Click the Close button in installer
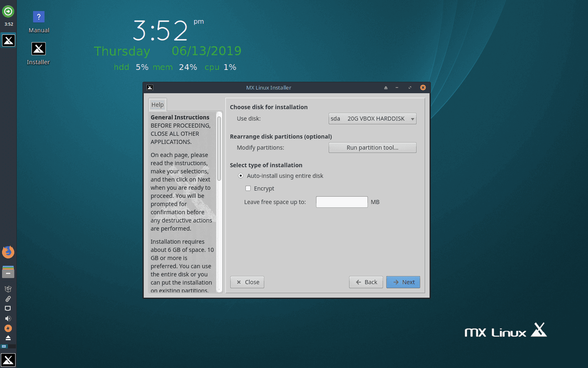The width and height of the screenshot is (588, 368). 247,282
